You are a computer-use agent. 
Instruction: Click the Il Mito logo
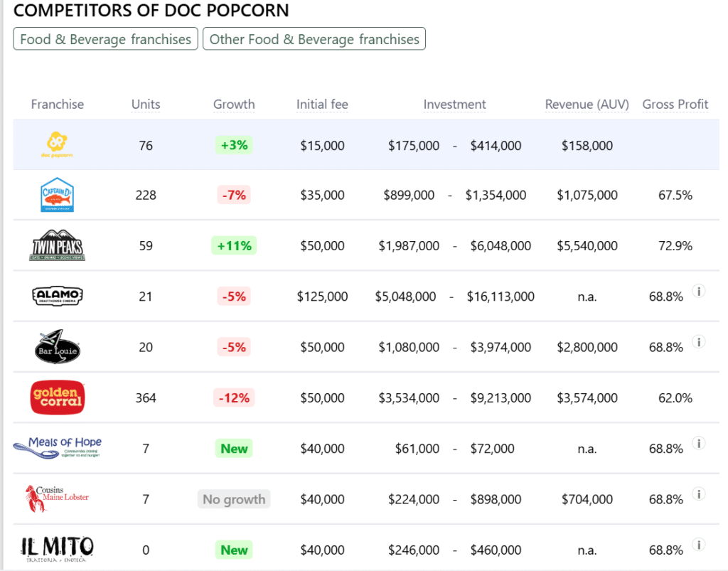pos(57,549)
